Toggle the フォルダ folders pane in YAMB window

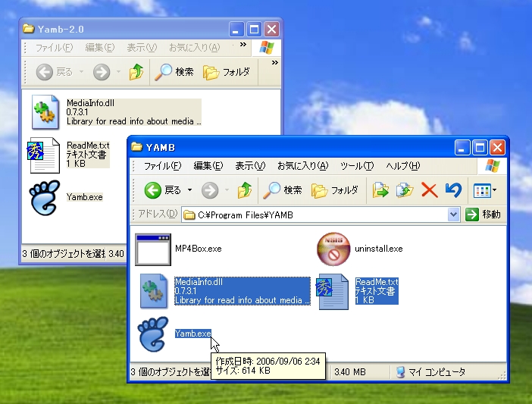pos(335,190)
